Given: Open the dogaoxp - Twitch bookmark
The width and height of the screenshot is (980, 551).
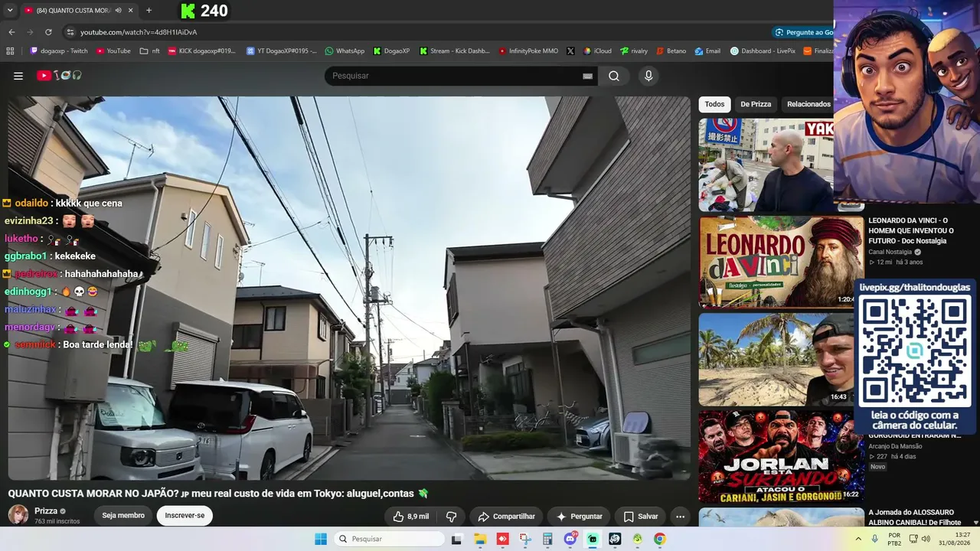Looking at the screenshot, I should (x=59, y=51).
